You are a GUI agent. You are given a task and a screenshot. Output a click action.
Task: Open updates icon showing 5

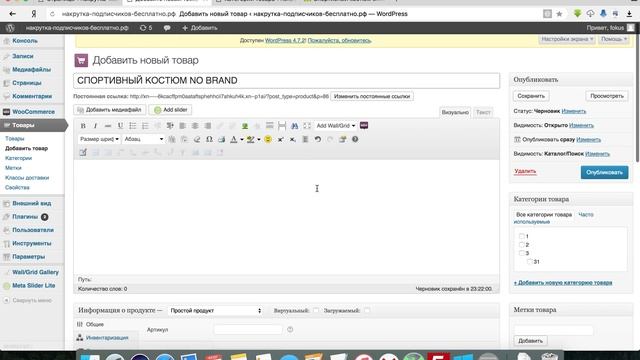coord(146,28)
